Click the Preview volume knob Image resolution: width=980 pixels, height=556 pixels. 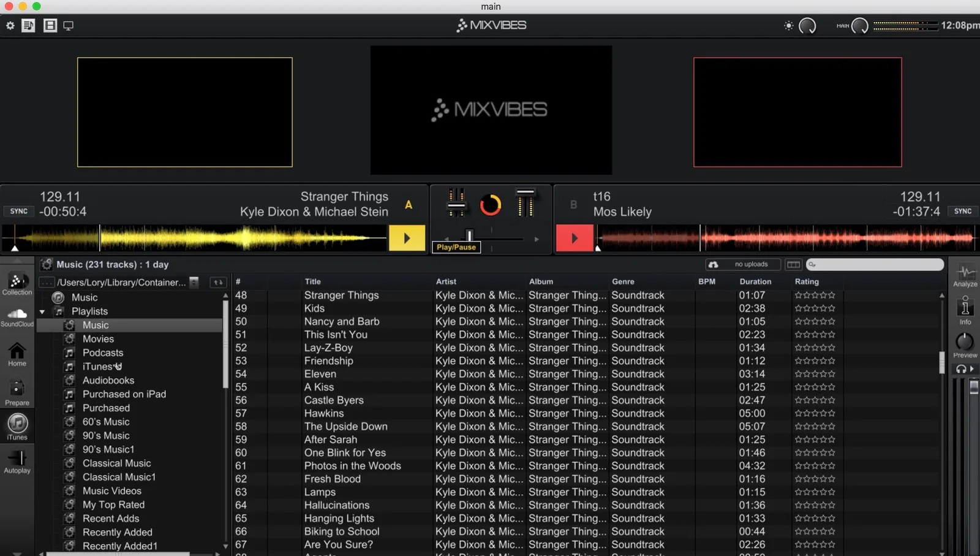point(964,341)
